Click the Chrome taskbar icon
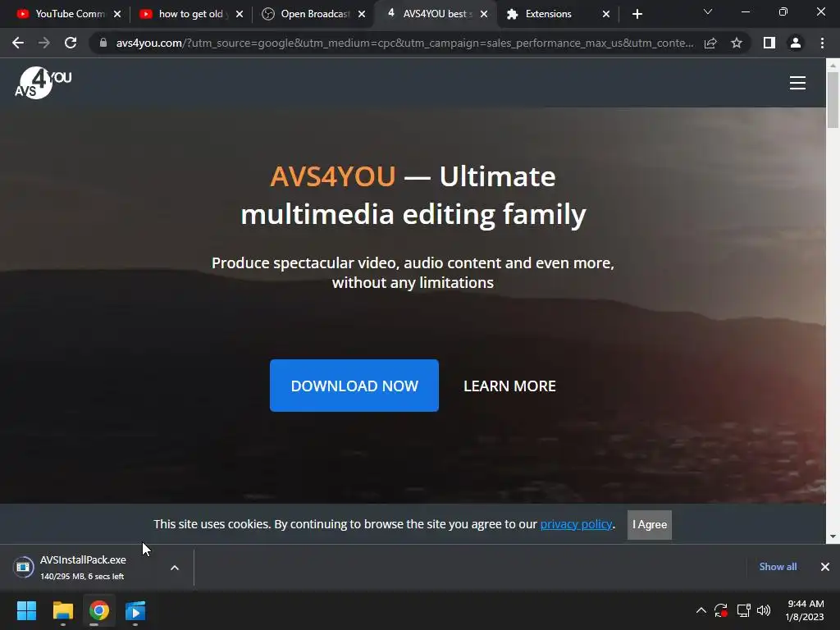 99,610
